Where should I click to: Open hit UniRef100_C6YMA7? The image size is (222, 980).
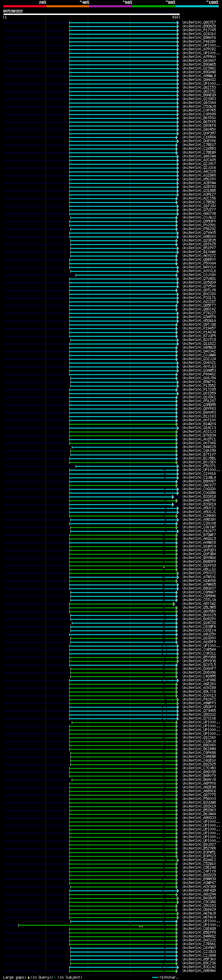tap(199, 948)
